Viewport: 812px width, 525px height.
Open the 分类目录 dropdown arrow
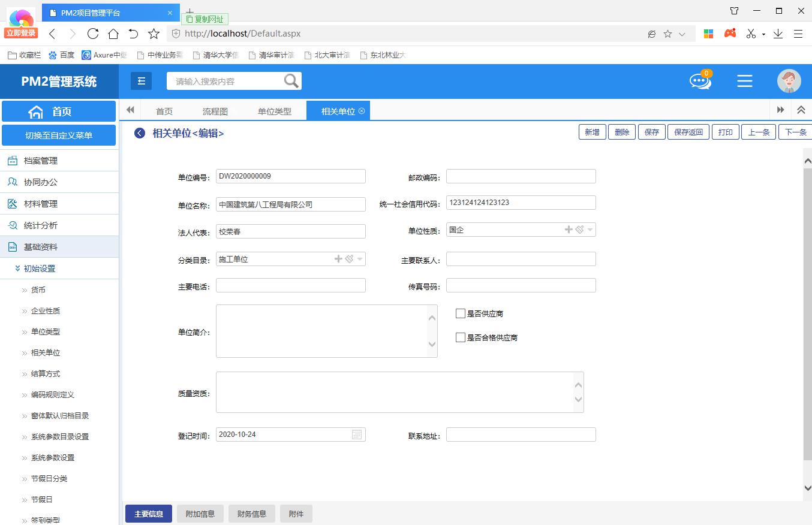click(x=360, y=259)
